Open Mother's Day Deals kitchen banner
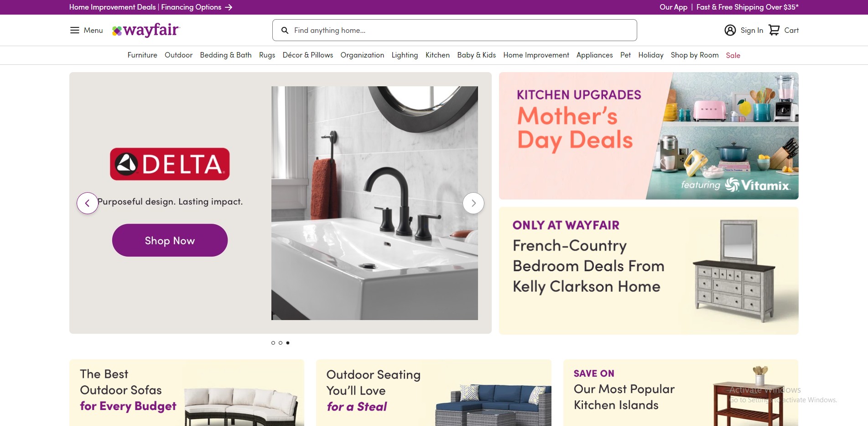 649,136
